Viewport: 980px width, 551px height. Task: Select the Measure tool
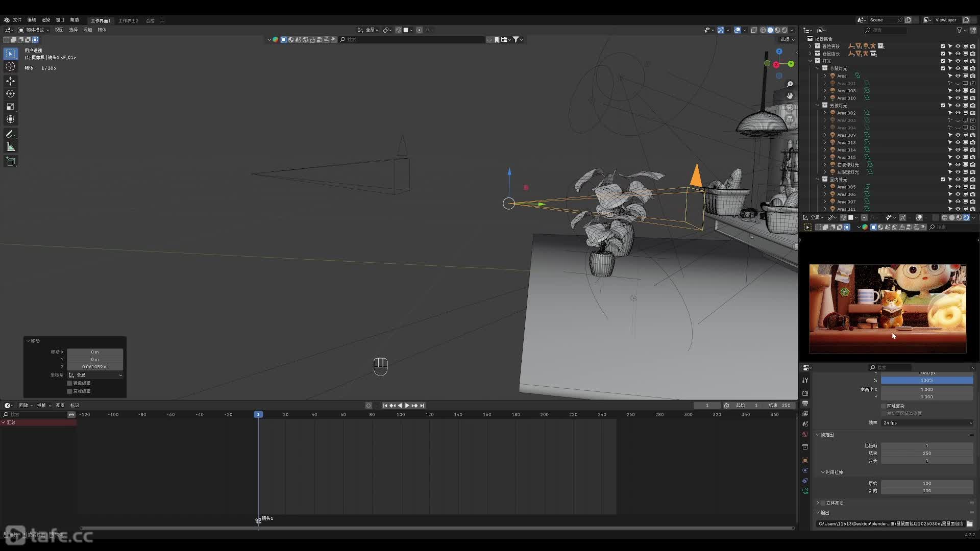coord(10,147)
